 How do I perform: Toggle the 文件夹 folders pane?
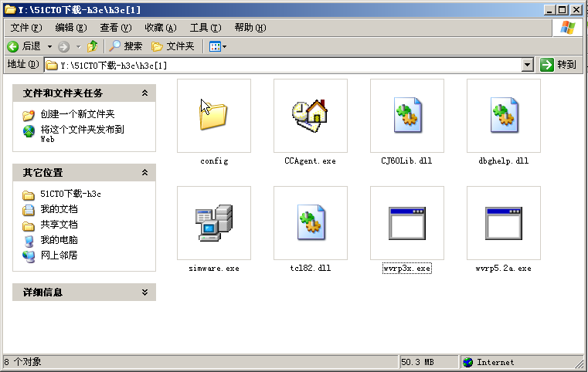173,46
